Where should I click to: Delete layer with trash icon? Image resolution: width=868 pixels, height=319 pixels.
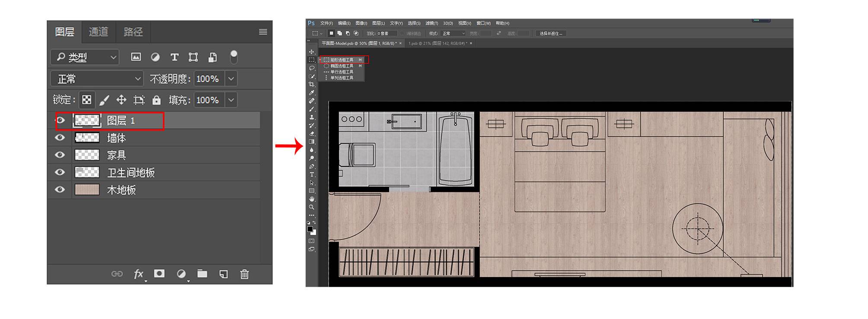pos(244,274)
